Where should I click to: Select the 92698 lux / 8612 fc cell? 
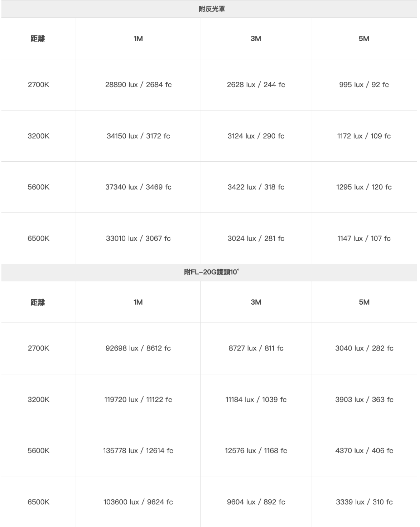point(138,348)
